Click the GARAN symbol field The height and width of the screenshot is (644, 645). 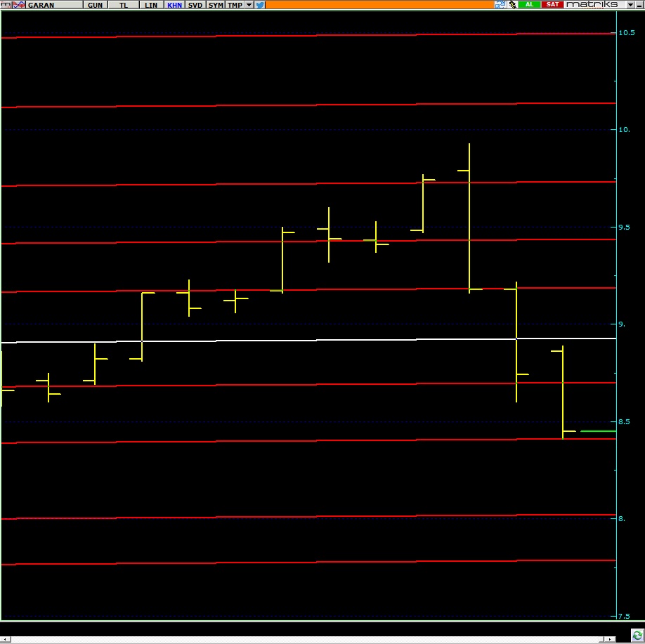[54, 4]
